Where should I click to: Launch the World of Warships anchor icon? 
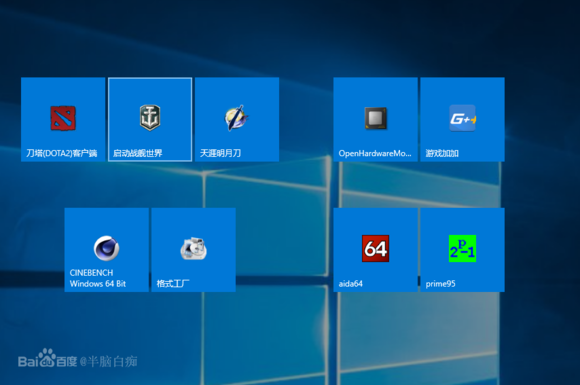[x=150, y=118]
